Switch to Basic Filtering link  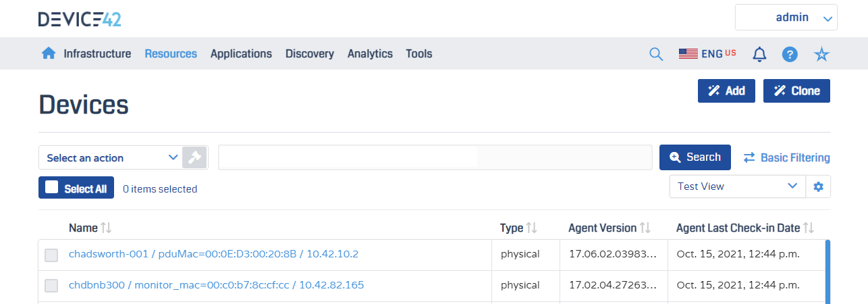(787, 157)
